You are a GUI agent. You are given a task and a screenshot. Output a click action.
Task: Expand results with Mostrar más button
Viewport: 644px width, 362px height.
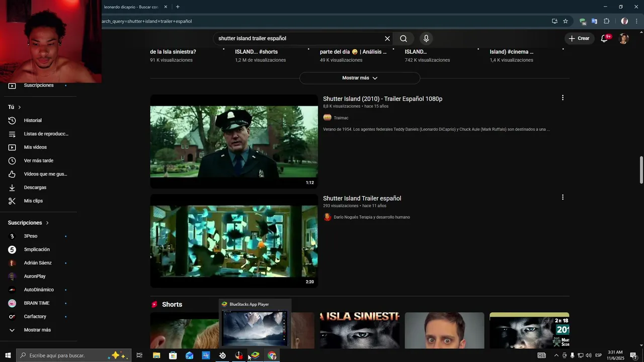point(360,78)
